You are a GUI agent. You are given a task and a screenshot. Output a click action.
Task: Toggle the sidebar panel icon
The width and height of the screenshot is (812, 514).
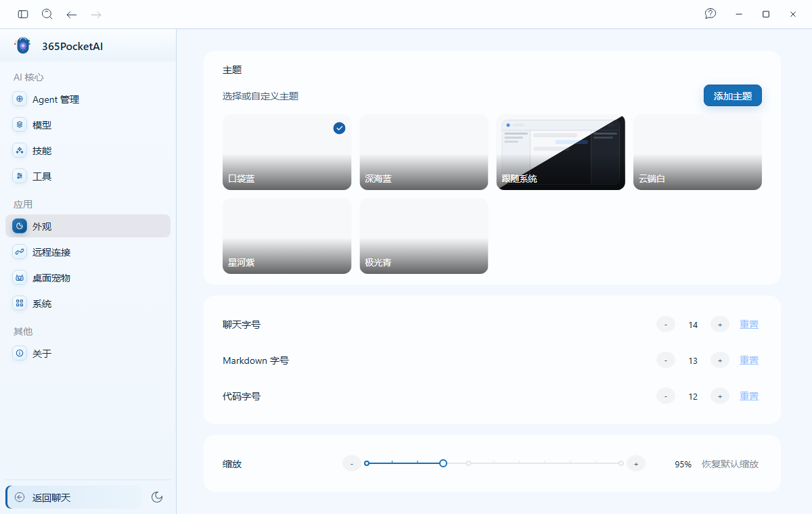[23, 14]
